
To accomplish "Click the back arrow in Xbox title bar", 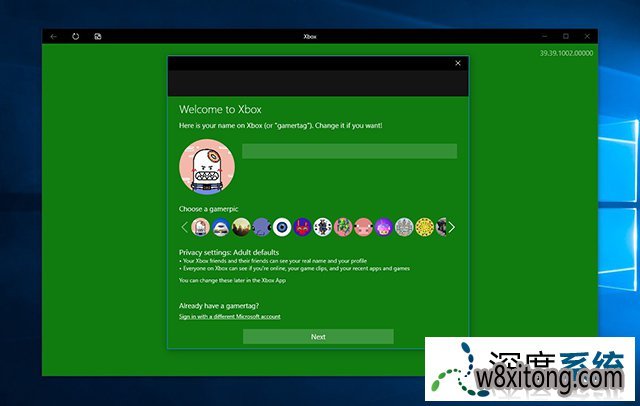I will pos(53,37).
